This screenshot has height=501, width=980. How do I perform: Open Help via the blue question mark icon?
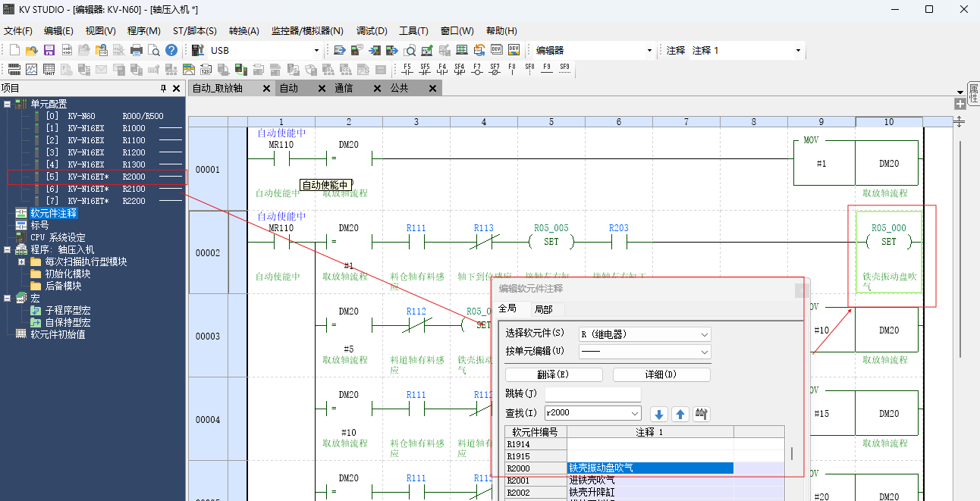click(x=171, y=51)
